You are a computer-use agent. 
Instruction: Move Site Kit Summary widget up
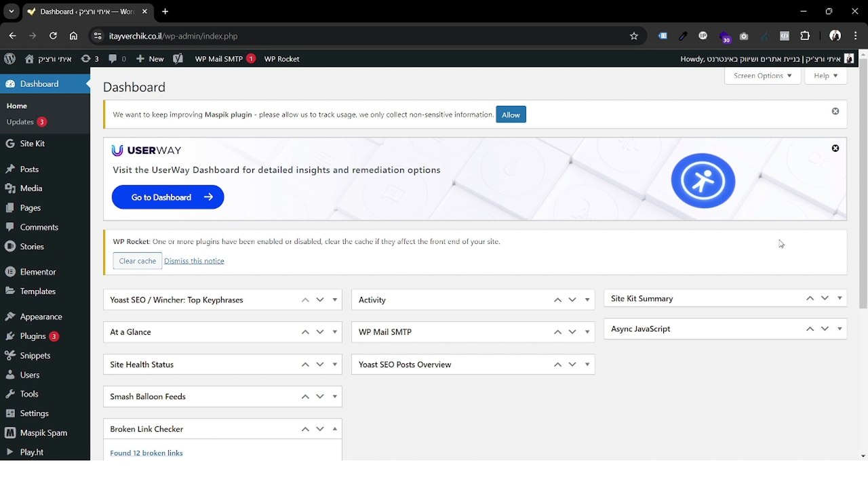(x=810, y=298)
